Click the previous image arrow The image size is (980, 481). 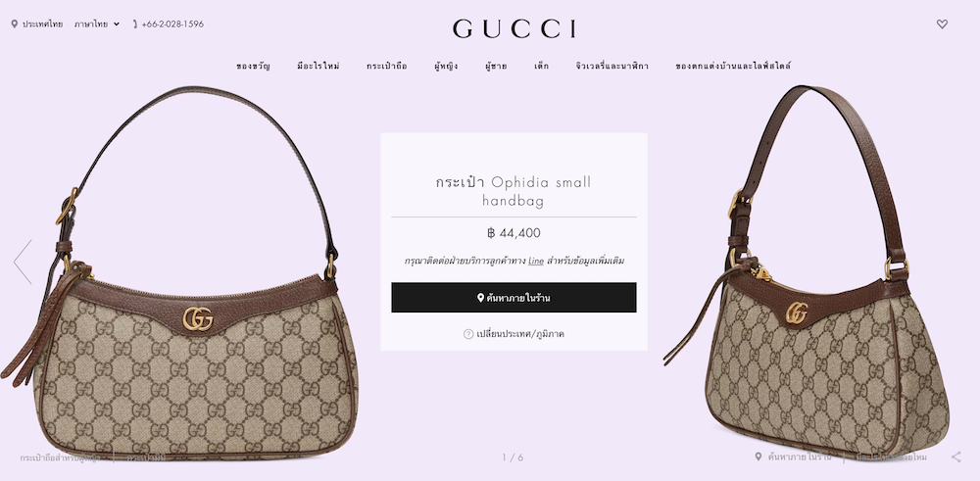[x=23, y=262]
